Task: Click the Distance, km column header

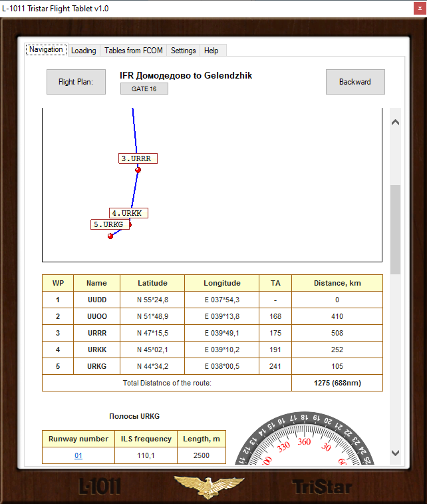Action: (337, 283)
